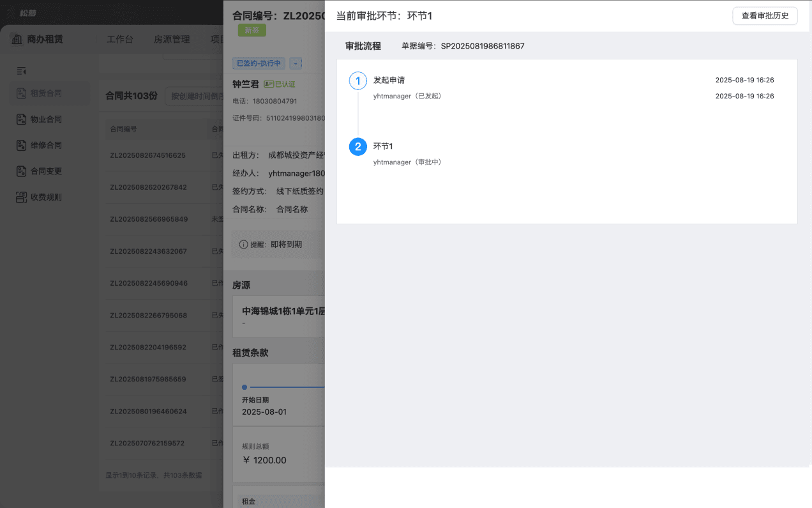Click the 收费规则 sidebar icon
812x508 pixels.
tap(21, 197)
